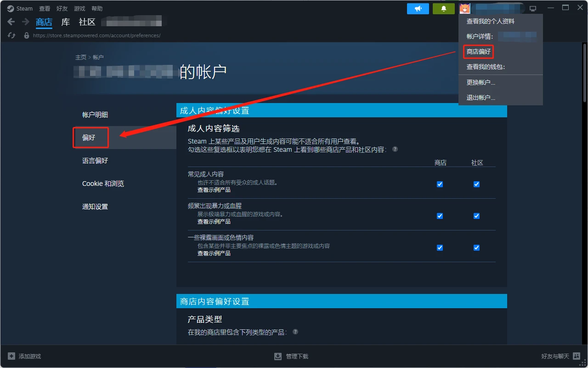The height and width of the screenshot is (368, 588).
Task: Open 管理下载 in the bottom bar
Action: [x=297, y=356]
